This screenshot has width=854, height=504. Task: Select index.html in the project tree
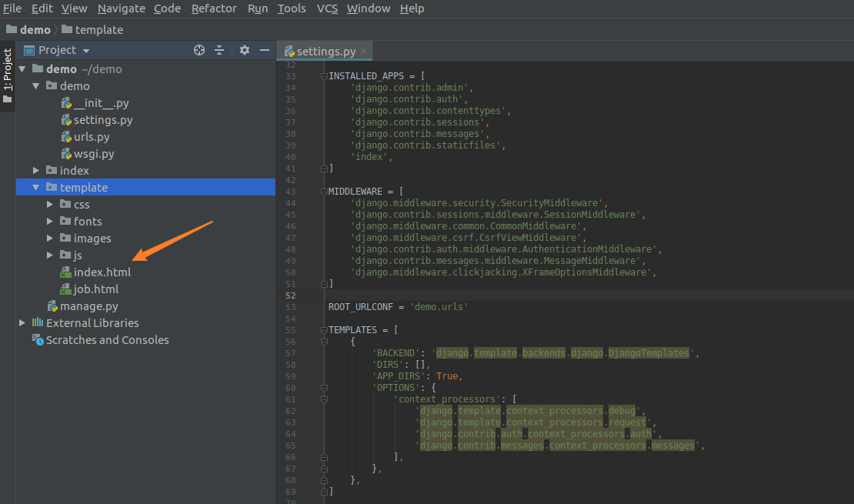click(102, 272)
